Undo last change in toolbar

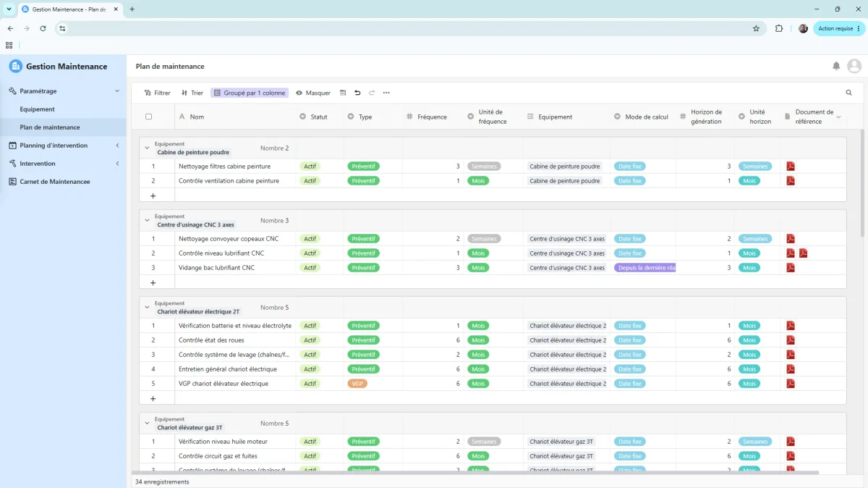click(x=357, y=93)
